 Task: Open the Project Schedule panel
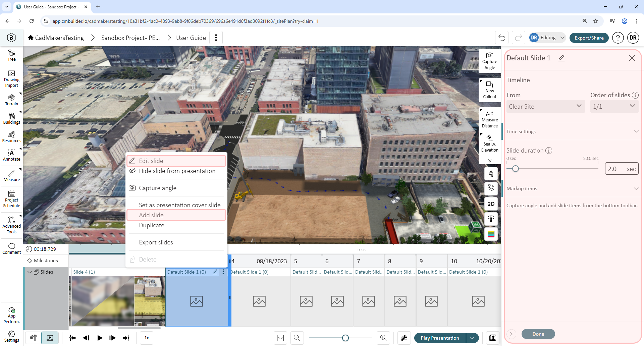click(12, 199)
